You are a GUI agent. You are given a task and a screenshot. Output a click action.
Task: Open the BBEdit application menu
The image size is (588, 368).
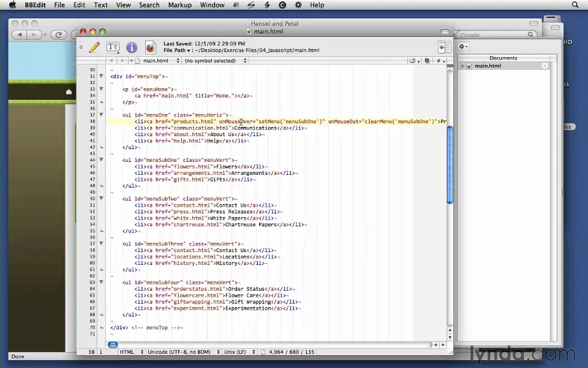pos(36,5)
